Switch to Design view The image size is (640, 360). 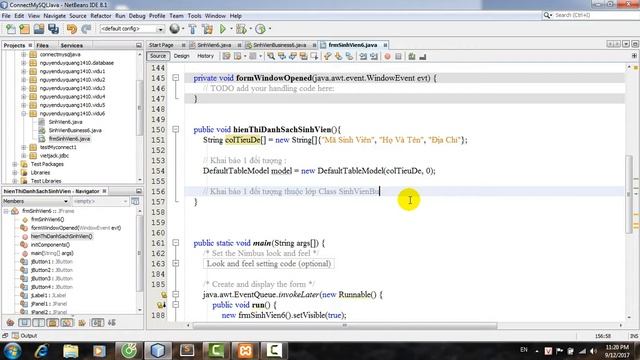[181, 56]
